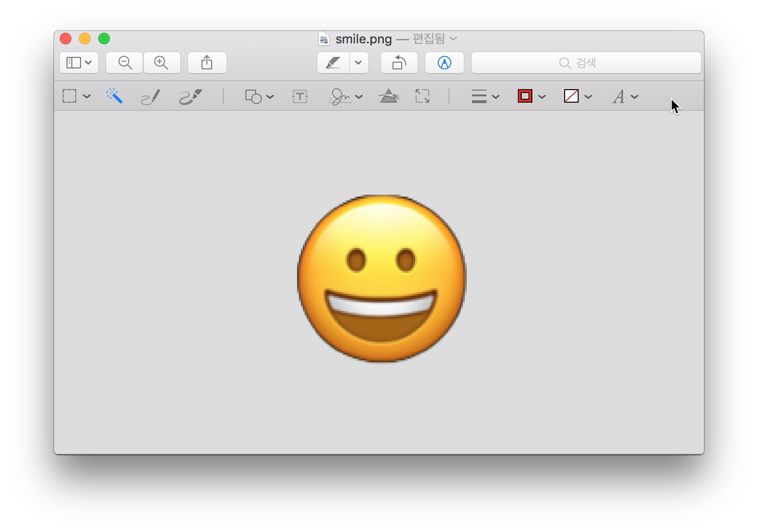Select the Sketch tool
This screenshot has height=532, width=758.
click(150, 97)
